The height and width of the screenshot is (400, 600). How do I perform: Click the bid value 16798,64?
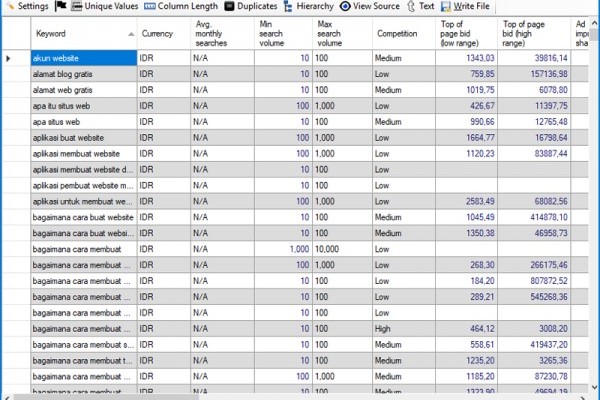pos(551,138)
